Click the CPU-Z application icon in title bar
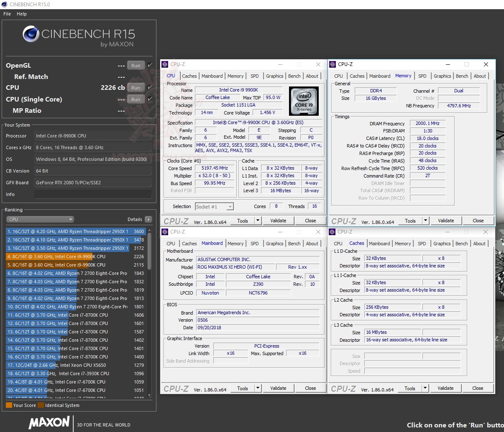 (166, 64)
